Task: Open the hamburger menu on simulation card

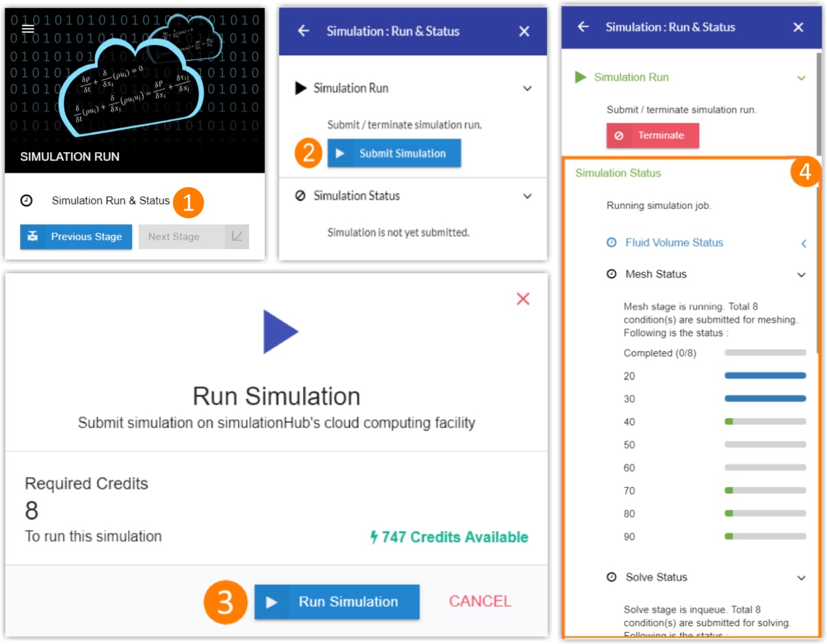Action: point(28,29)
